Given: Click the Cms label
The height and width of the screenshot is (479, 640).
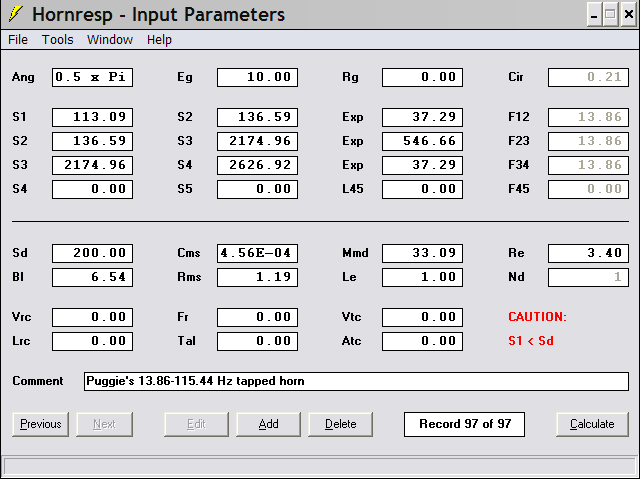Looking at the screenshot, I should click(189, 253).
